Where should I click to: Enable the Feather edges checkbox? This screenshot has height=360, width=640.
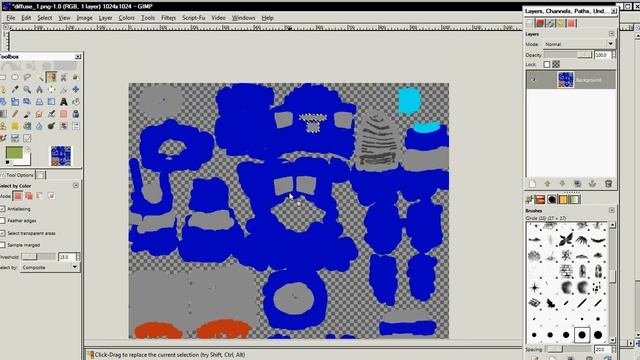click(x=2, y=221)
